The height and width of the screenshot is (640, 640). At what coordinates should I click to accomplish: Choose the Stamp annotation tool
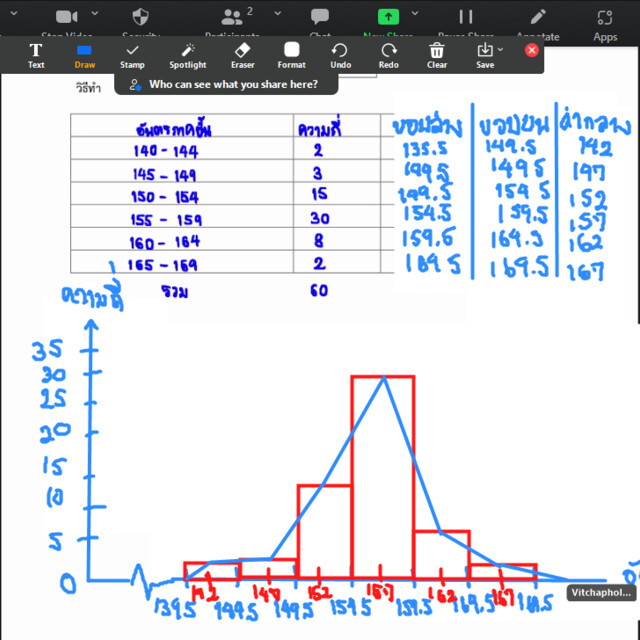(x=132, y=54)
